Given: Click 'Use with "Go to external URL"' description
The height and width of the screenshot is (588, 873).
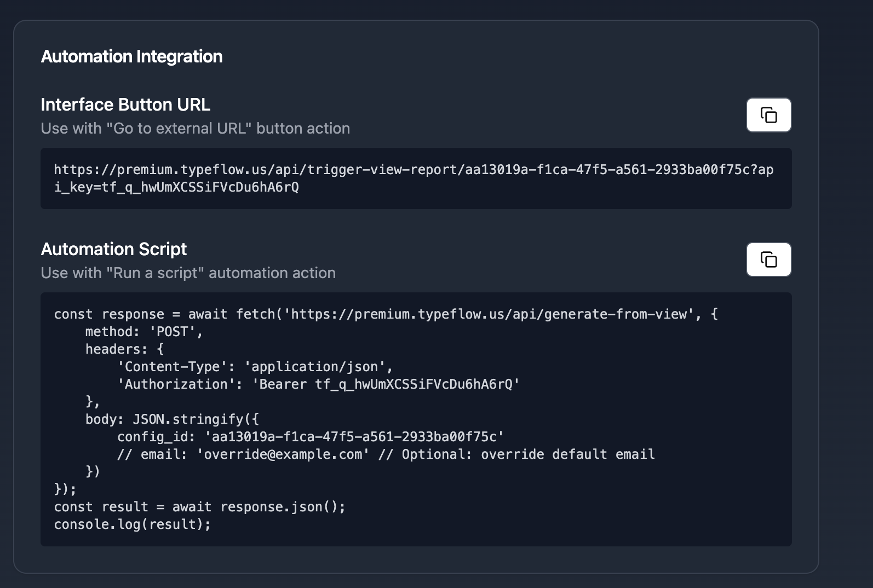Looking at the screenshot, I should click(196, 128).
